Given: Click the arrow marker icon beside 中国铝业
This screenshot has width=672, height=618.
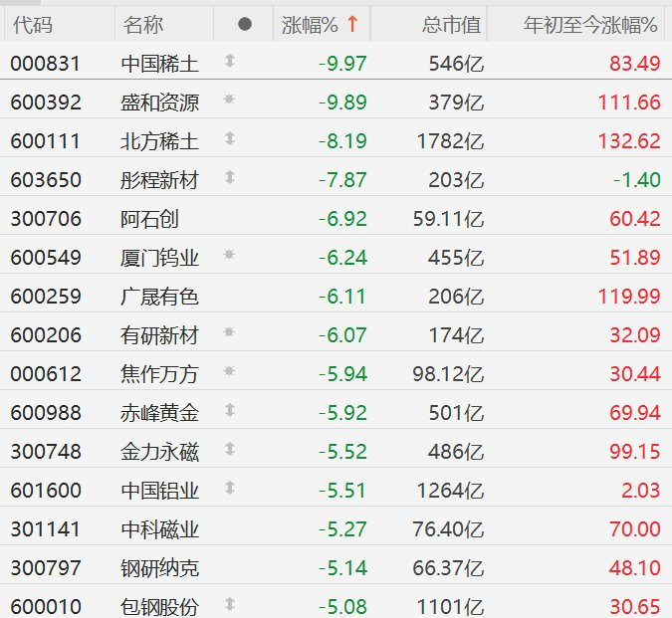Looking at the screenshot, I should pos(230,488).
